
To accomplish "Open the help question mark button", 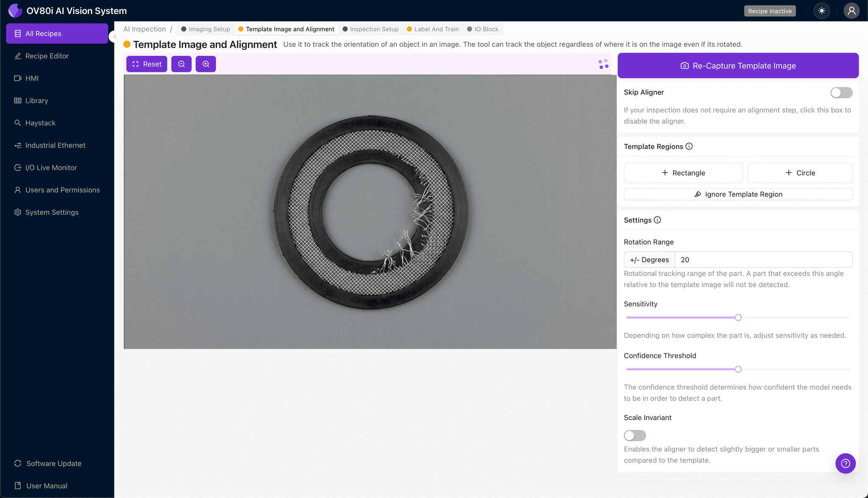I will coord(846,463).
